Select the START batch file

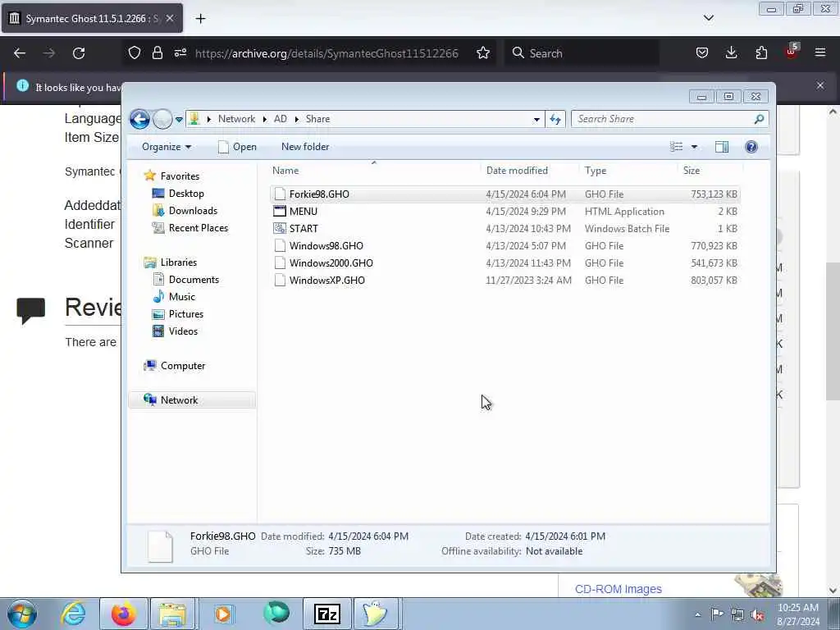pos(505,228)
